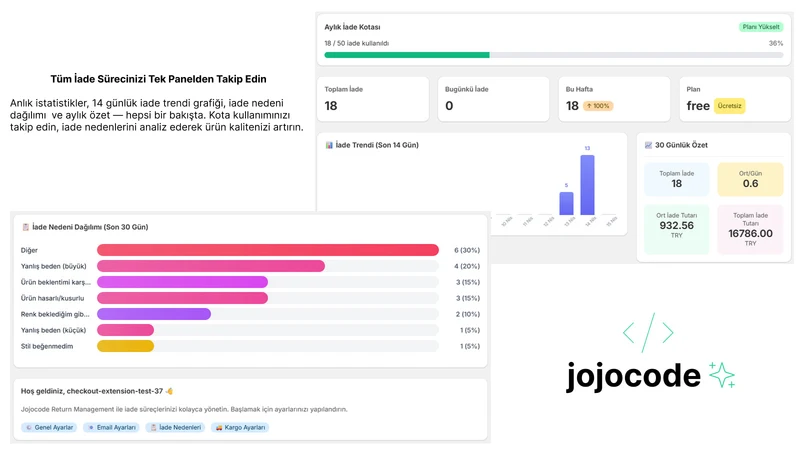
Task: Click the 'Hoş geldiniz, checkout-extension-test-37' text
Action: (92, 391)
